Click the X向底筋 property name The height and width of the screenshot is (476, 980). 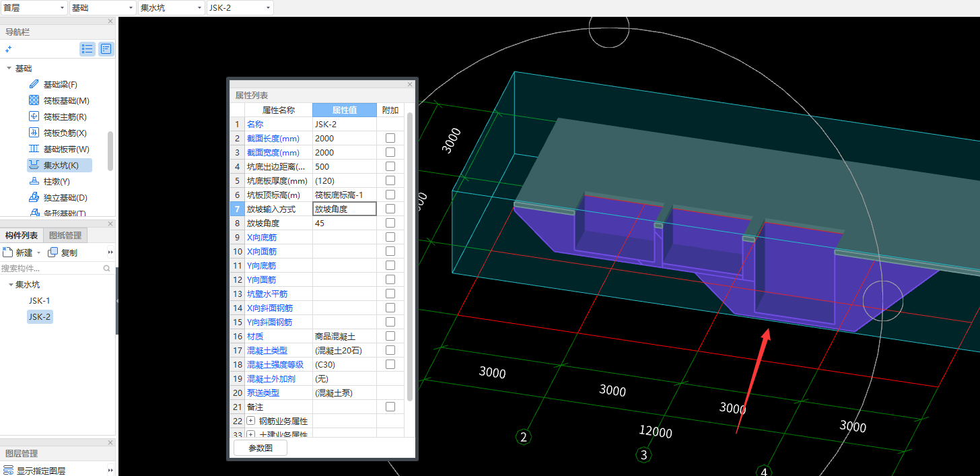pyautogui.click(x=262, y=237)
